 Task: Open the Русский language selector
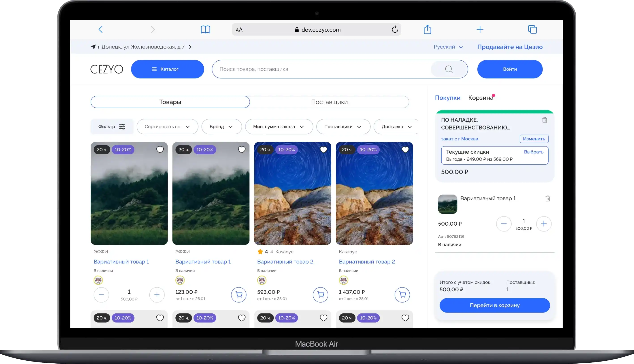click(448, 47)
